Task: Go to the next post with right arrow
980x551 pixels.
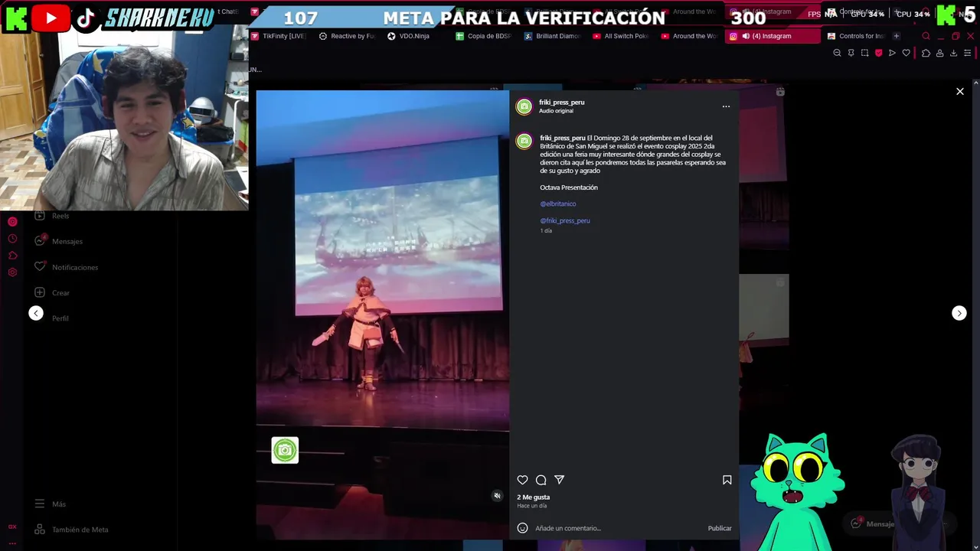Action: (959, 313)
